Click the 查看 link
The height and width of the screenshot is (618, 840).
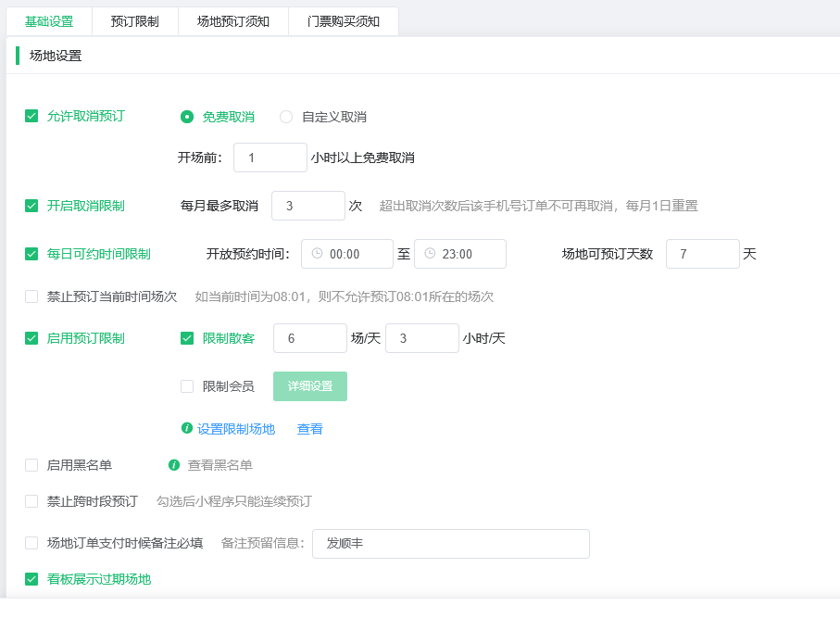pos(309,429)
